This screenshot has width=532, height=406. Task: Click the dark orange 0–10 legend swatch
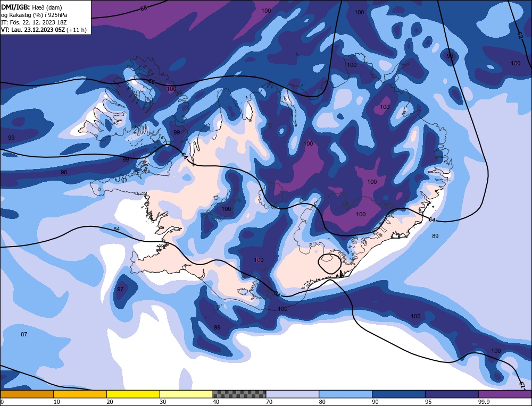[x=27, y=394]
